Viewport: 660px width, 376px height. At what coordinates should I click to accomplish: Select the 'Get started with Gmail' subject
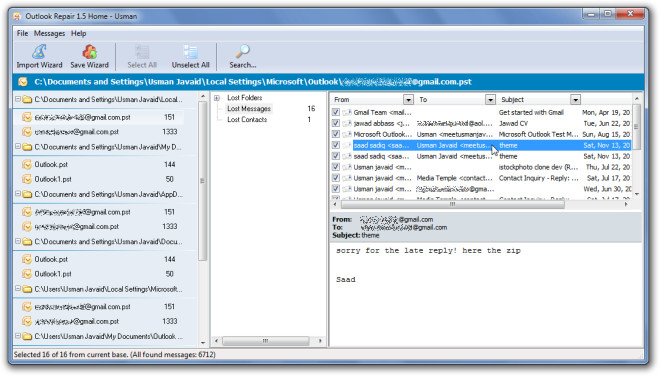pyautogui.click(x=531, y=112)
